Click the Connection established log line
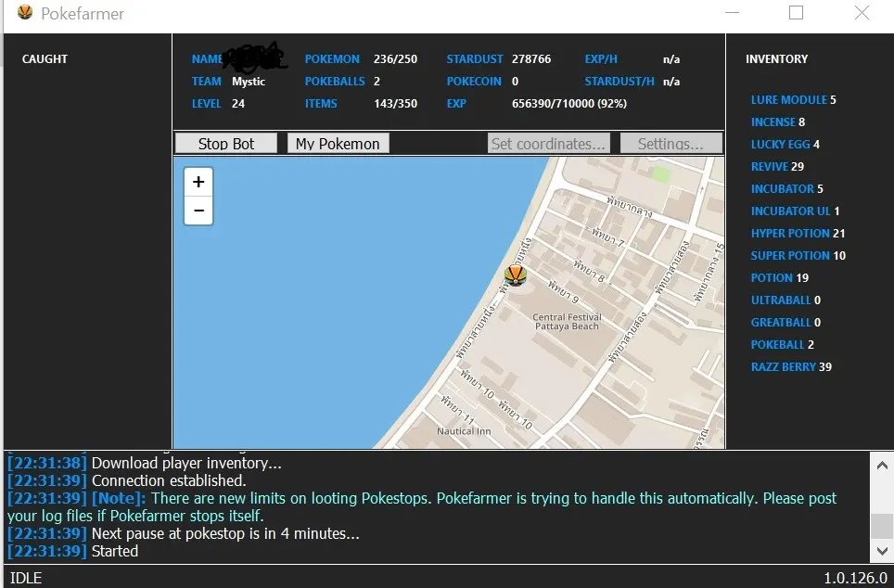This screenshot has width=894, height=588. point(169,480)
